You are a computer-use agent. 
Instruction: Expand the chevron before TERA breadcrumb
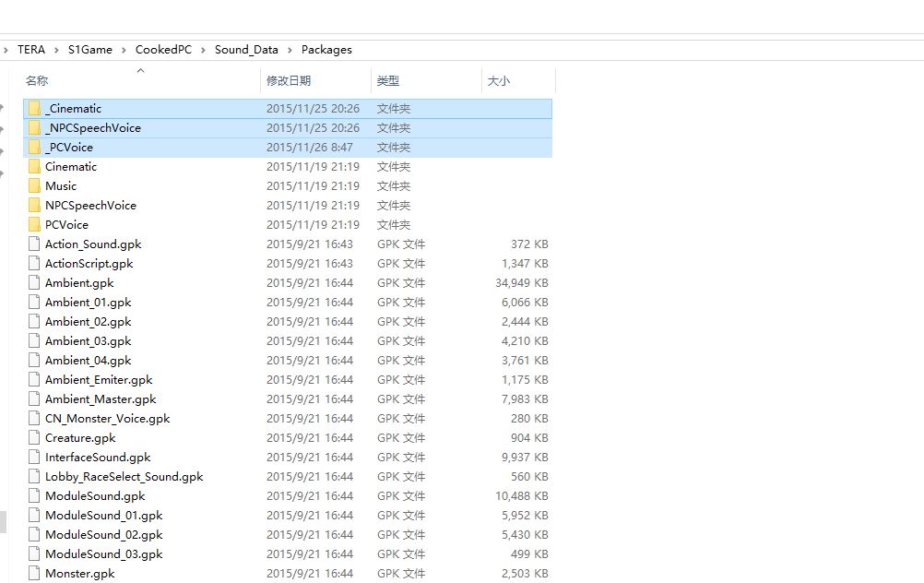(x=6, y=50)
